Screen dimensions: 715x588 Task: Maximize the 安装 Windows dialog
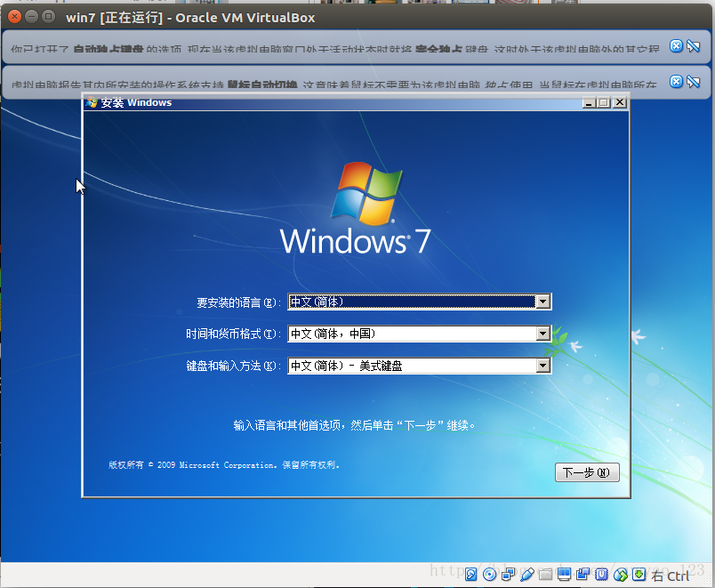[x=604, y=102]
